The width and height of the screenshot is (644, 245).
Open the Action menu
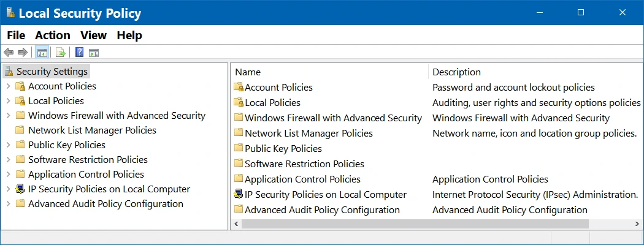pos(53,36)
